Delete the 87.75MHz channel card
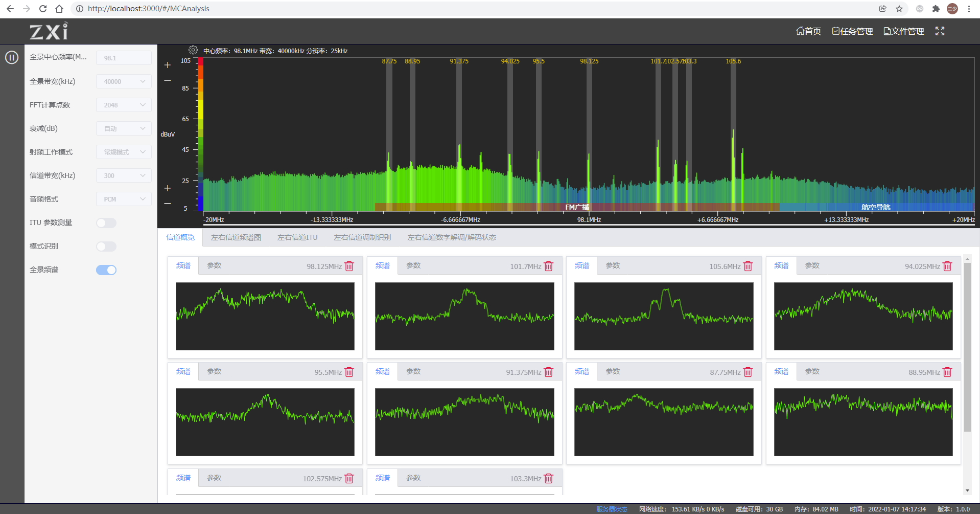This screenshot has height=514, width=980. [x=748, y=372]
